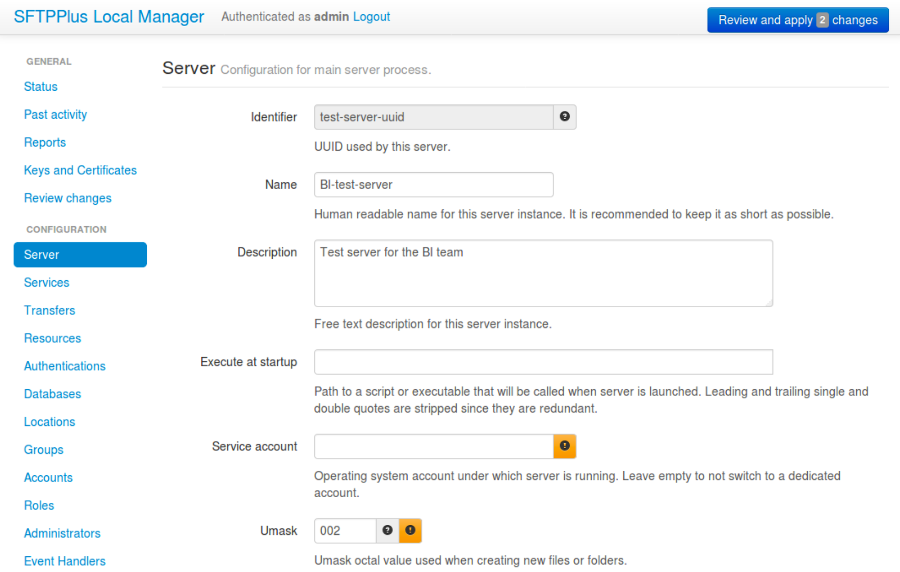Go to Past activity in the sidebar
900x572 pixels.
[55, 115]
